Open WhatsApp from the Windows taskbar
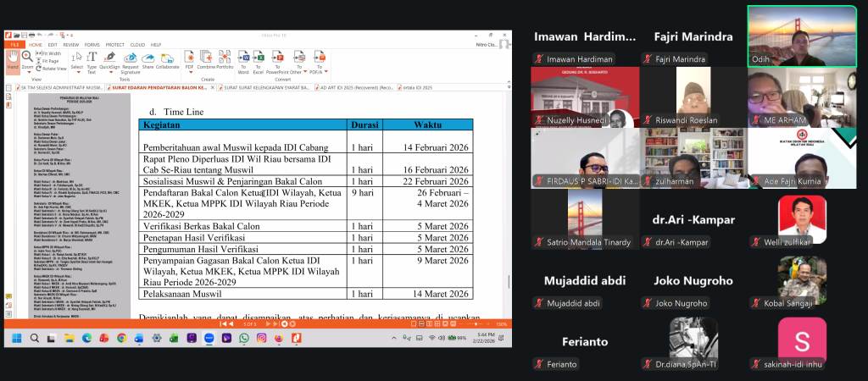The width and height of the screenshot is (868, 381). [x=244, y=338]
